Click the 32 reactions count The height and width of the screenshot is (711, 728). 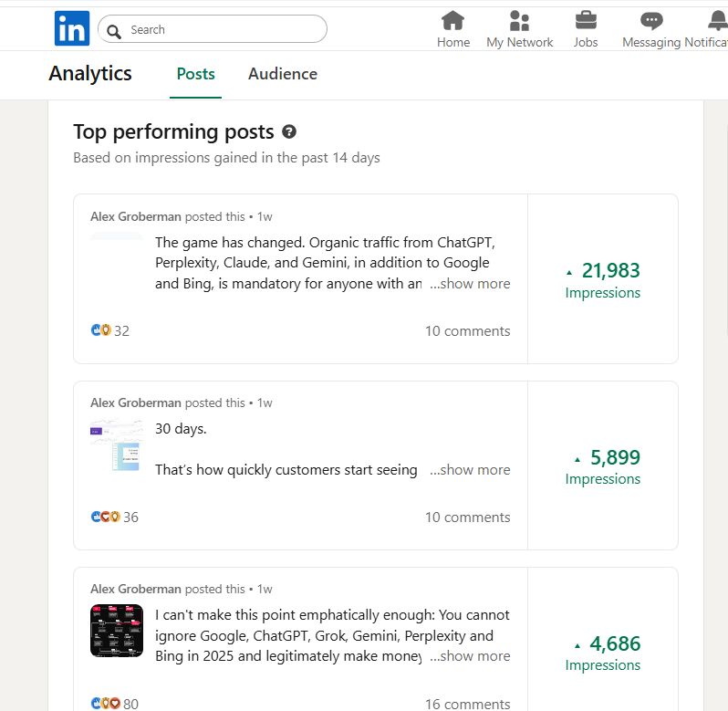coord(121,330)
